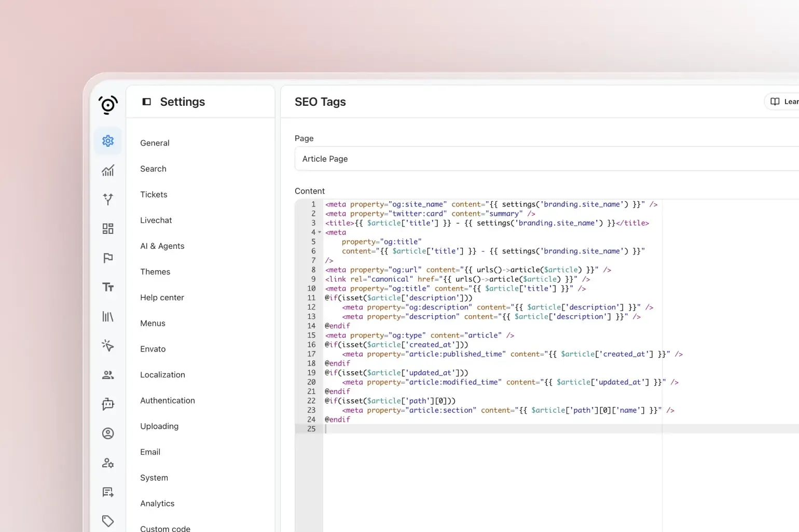Open the chatbot robot icon in sidebar
This screenshot has width=799, height=532.
coord(108,404)
